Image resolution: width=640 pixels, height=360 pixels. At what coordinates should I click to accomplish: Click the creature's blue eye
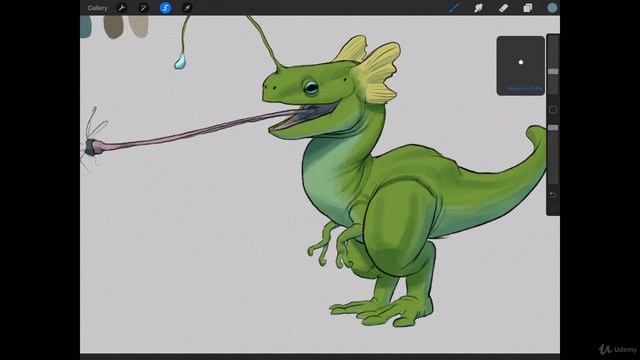[311, 87]
